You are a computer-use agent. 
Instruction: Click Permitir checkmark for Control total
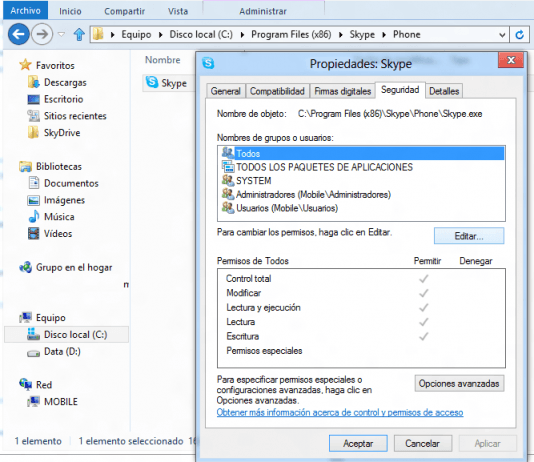click(424, 279)
